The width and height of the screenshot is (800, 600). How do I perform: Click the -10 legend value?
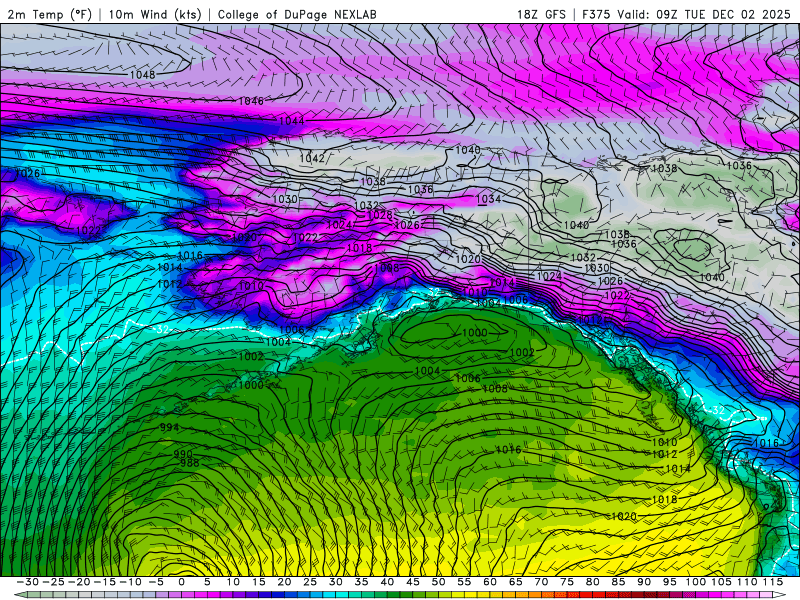130,582
